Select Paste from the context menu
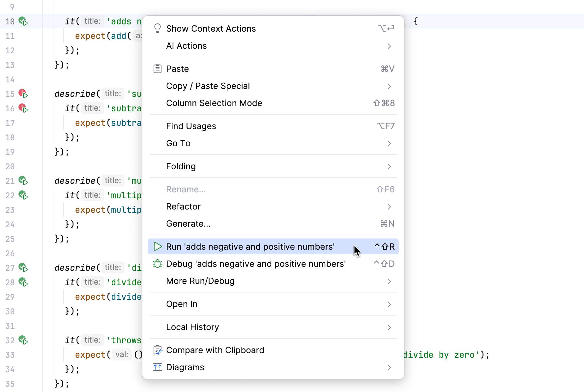584x392 pixels. (177, 69)
